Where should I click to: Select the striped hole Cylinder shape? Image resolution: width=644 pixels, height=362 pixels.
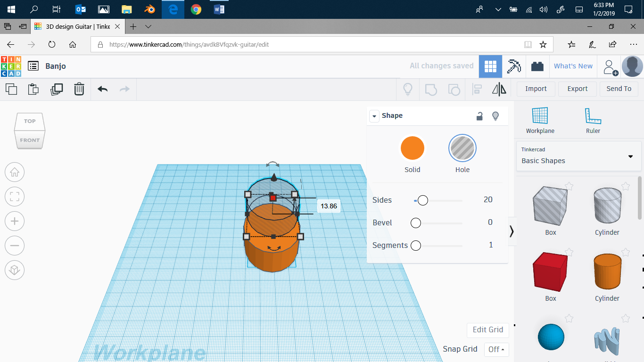pyautogui.click(x=607, y=206)
